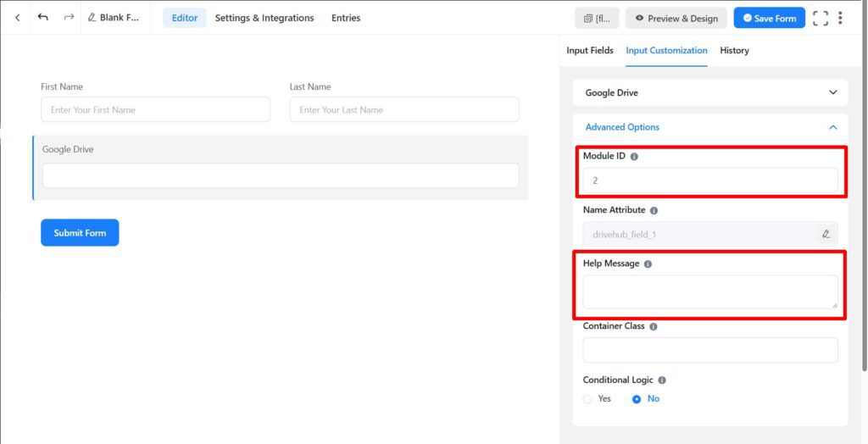The width and height of the screenshot is (868, 444).
Task: Expand the Google Drive section
Action: pyautogui.click(x=710, y=92)
